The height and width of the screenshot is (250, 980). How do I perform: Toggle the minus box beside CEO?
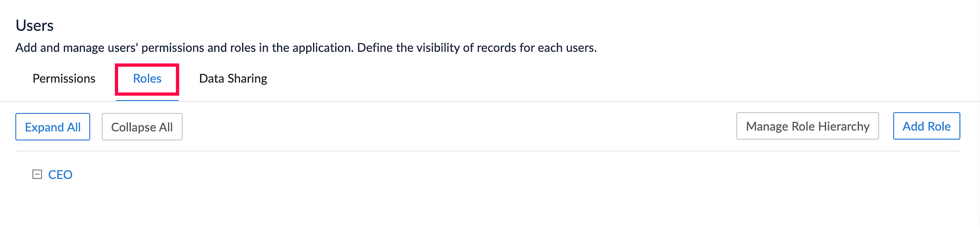pos(37,175)
